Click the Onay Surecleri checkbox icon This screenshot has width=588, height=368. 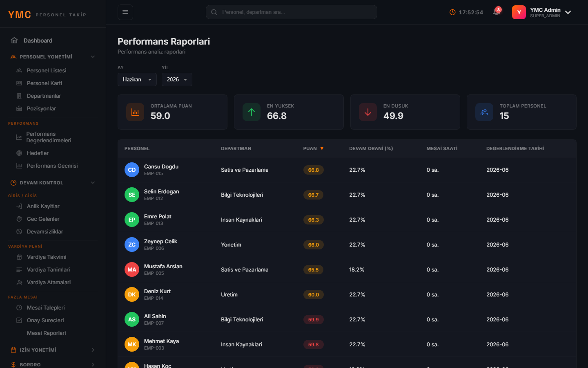(19, 320)
